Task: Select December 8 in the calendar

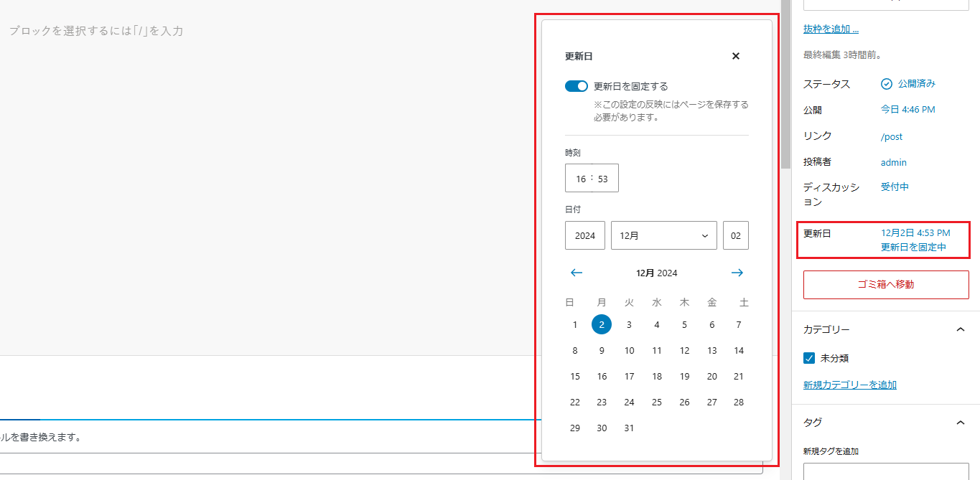Action: click(x=575, y=351)
